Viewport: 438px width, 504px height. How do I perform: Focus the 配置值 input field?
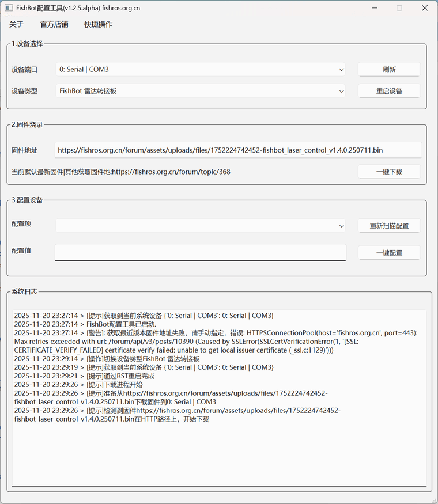point(201,253)
